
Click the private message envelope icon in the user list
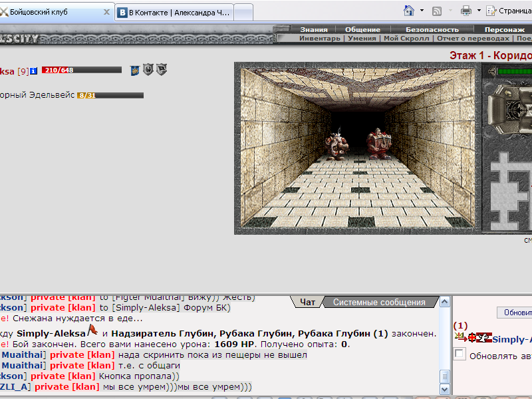click(460, 337)
